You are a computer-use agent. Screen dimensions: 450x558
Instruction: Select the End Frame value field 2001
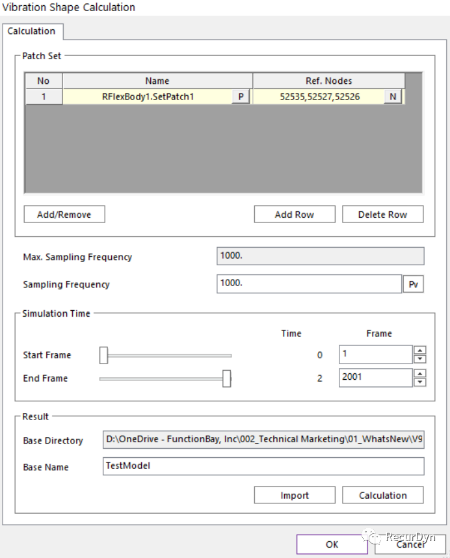[376, 378]
